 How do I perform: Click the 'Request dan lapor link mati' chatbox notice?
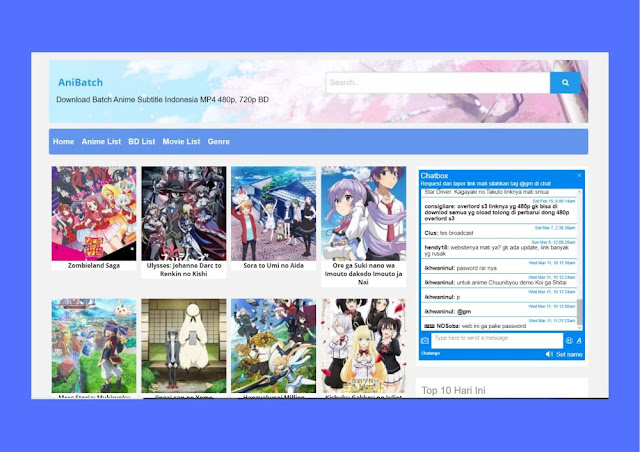(x=486, y=184)
